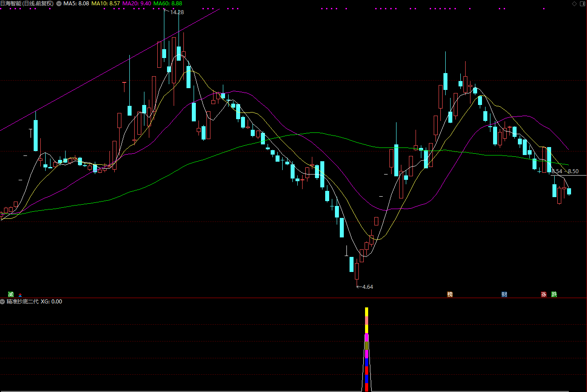Toggle the side panel icon at top right
587x392 pixels.
(582, 4)
